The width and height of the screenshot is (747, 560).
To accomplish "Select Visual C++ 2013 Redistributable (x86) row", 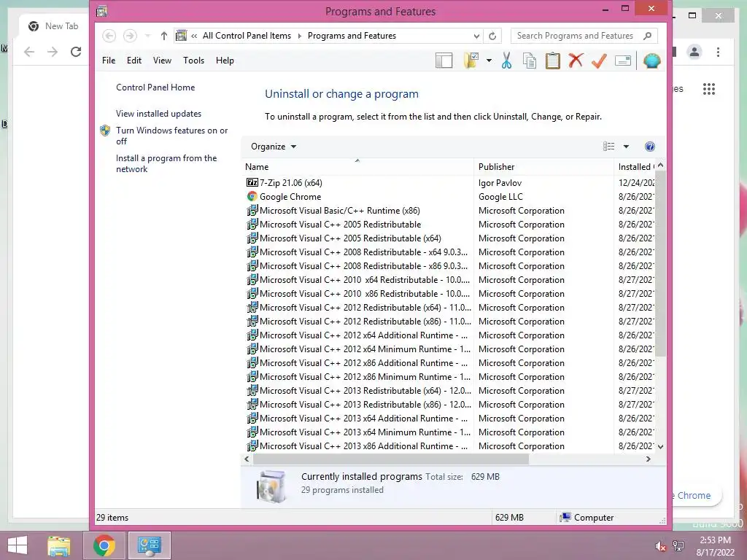I will pos(365,404).
